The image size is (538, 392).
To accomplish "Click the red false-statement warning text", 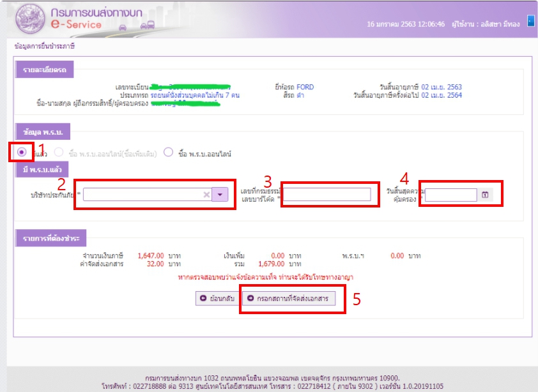I will [266, 277].
